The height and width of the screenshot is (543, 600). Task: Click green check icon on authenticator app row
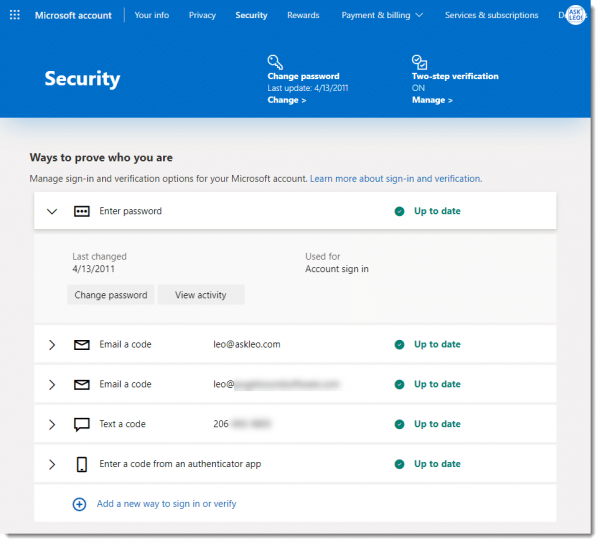tap(399, 464)
